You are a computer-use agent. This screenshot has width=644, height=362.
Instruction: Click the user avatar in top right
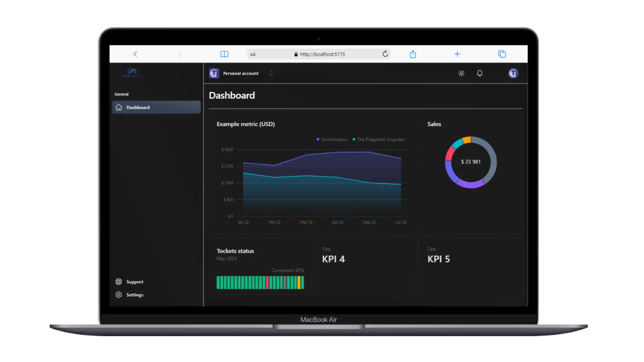click(x=513, y=73)
